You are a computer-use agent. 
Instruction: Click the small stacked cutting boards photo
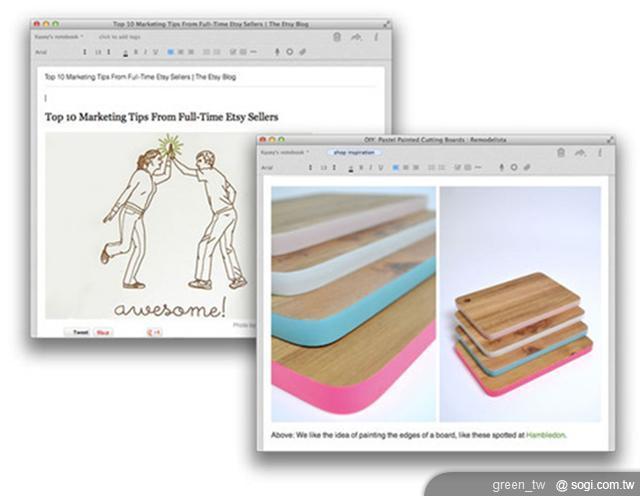[520, 304]
